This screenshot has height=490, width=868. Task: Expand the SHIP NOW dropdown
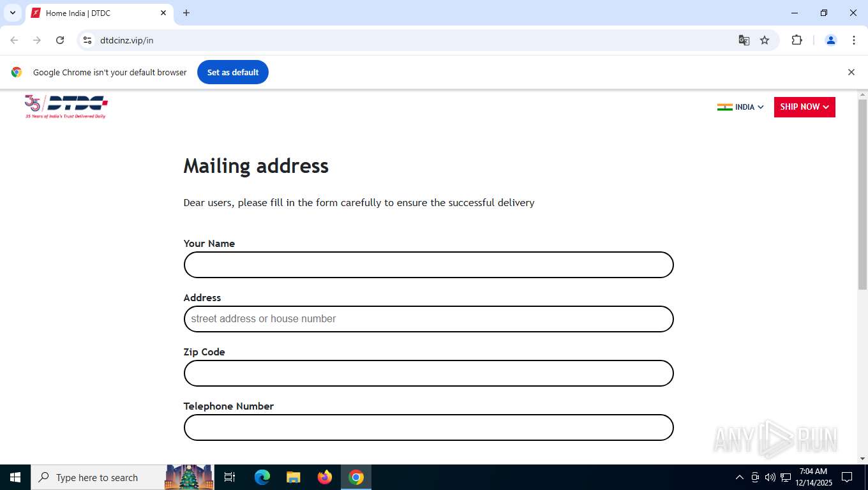[805, 107]
